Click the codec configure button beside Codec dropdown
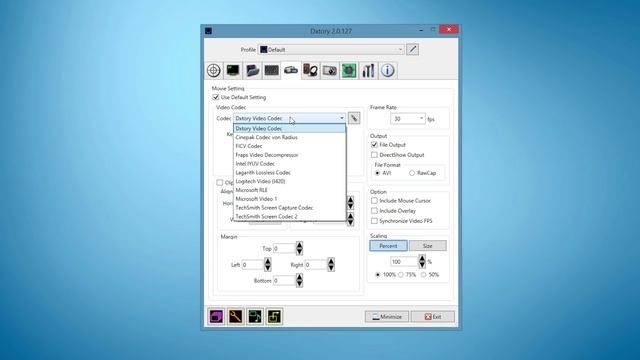Screen dimensions: 640x360 (354, 118)
